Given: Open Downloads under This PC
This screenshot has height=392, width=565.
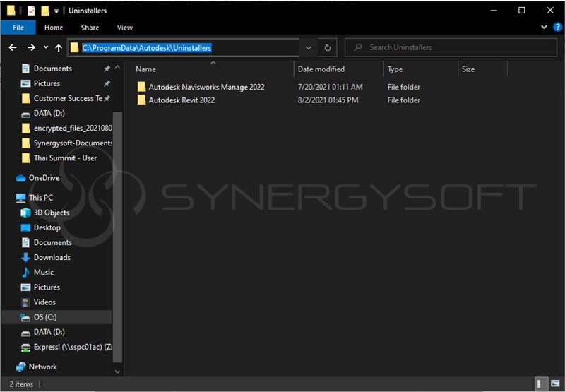Looking at the screenshot, I should 52,258.
